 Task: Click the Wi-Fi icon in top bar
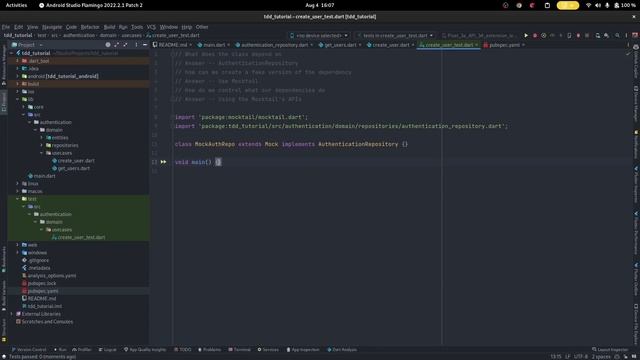click(x=588, y=5)
